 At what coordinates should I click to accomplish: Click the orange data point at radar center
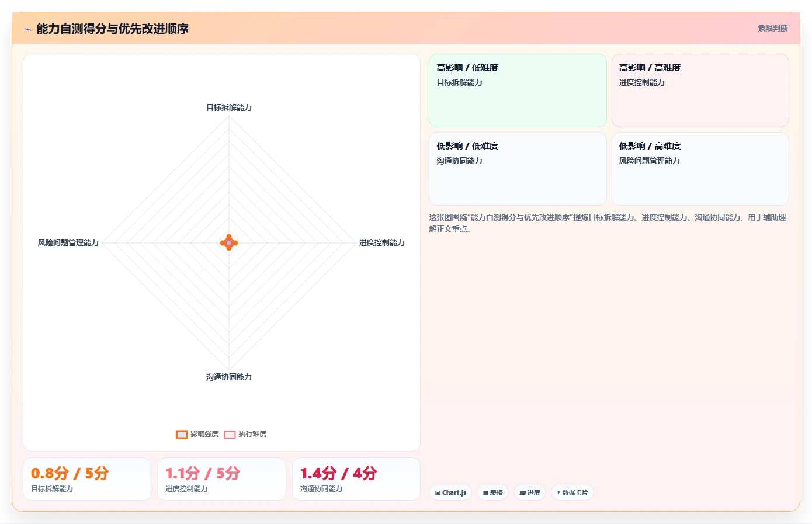click(229, 242)
